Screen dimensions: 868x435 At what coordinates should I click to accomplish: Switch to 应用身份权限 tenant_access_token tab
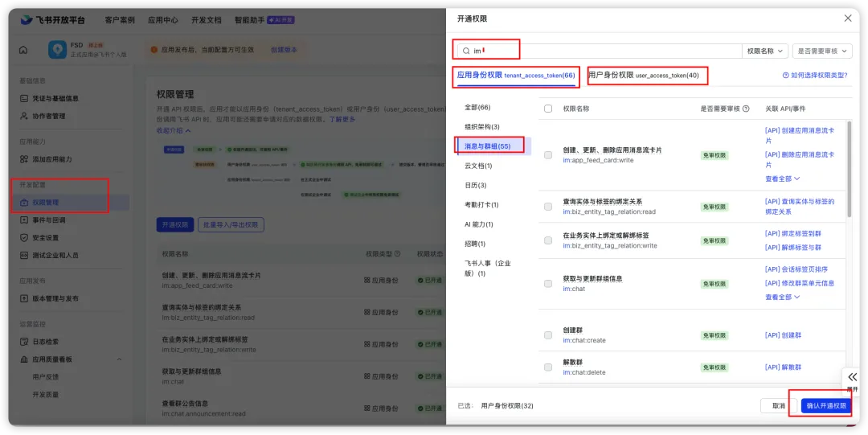point(516,75)
